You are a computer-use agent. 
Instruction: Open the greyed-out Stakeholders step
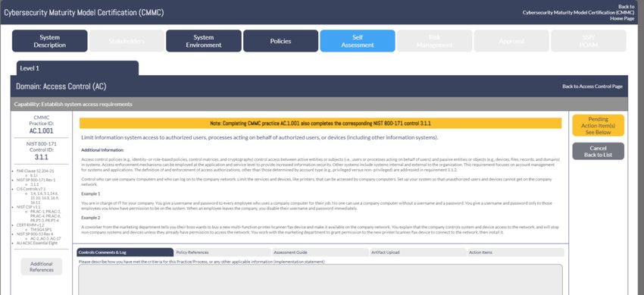pos(127,41)
